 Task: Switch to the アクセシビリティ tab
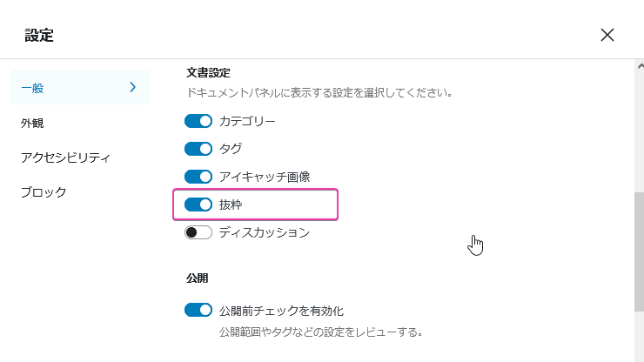point(65,158)
